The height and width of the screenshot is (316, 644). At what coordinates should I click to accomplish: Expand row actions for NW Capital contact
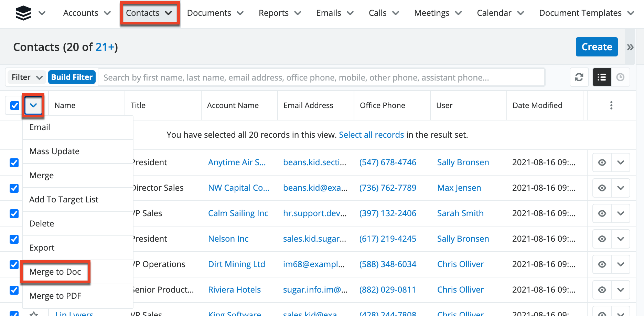pyautogui.click(x=621, y=188)
